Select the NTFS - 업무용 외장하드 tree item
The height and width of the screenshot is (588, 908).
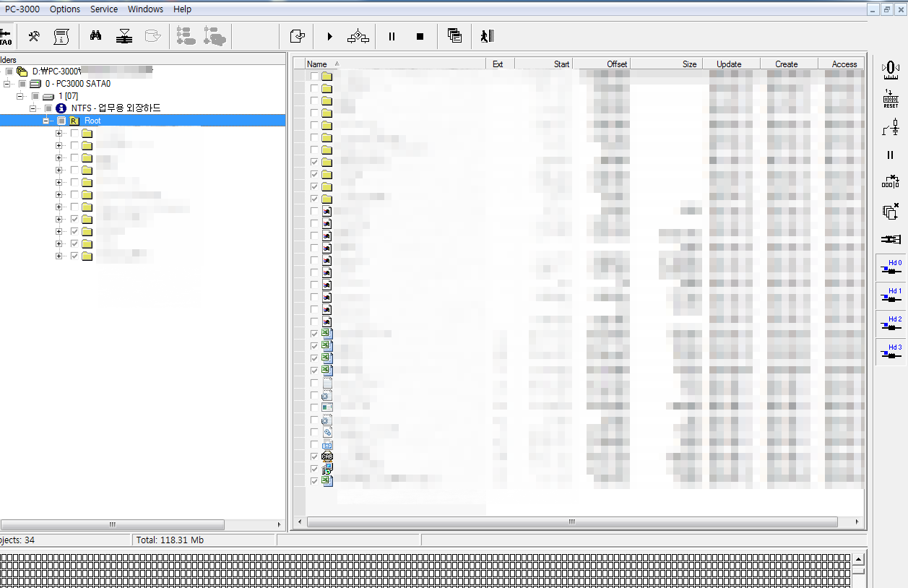pyautogui.click(x=116, y=108)
